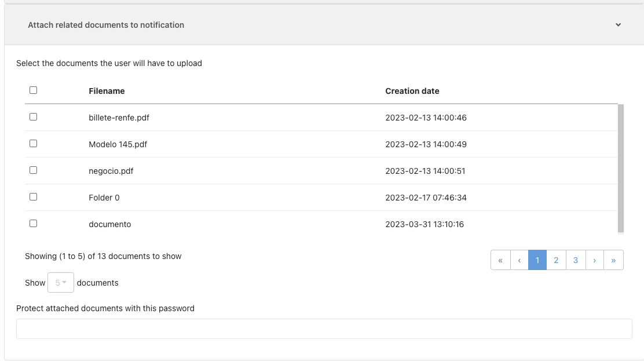Click the attached documents password field
644x361 pixels.
324,329
